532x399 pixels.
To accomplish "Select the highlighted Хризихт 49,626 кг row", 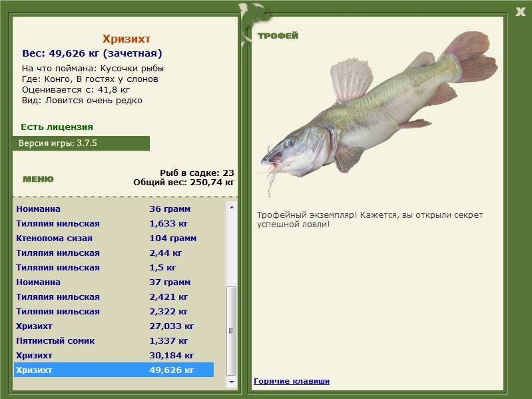I will tap(114, 370).
